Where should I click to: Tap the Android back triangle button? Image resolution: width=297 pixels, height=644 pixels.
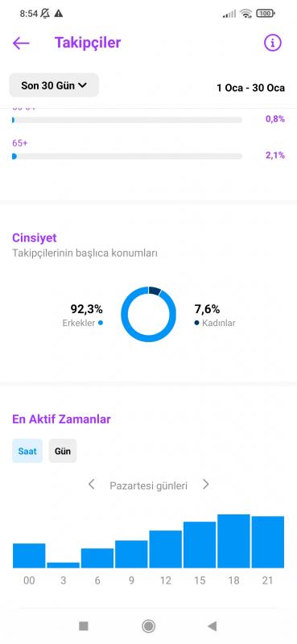[212, 626]
